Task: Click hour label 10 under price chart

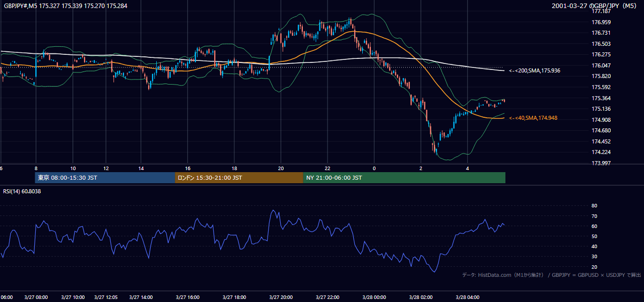Action: 73,168
